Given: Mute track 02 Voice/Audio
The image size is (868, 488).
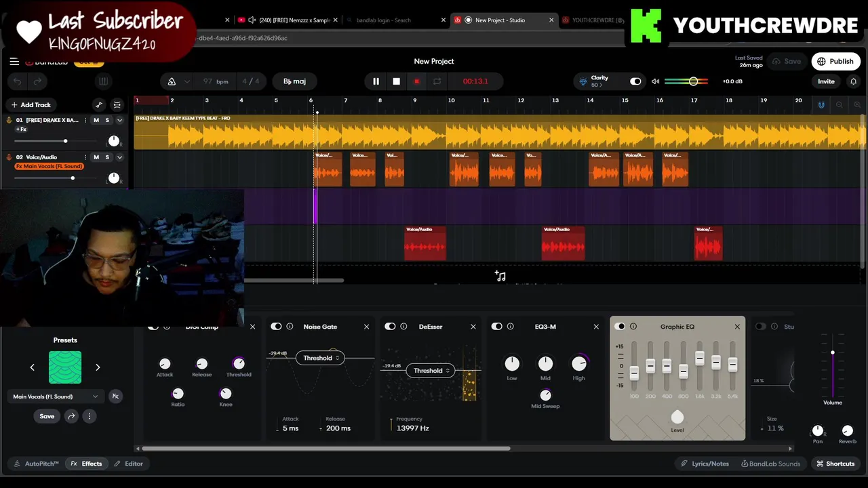Looking at the screenshot, I should pyautogui.click(x=96, y=157).
